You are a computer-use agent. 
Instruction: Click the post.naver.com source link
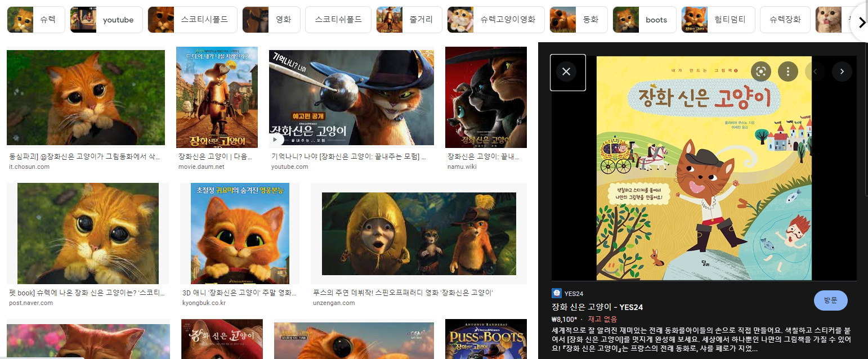pos(31,303)
